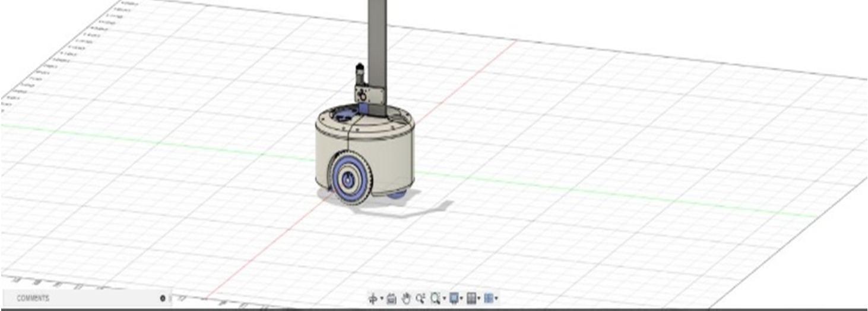This screenshot has width=868, height=311.
Task: Expand the Viewports dropdown arrow
Action: coord(496,298)
